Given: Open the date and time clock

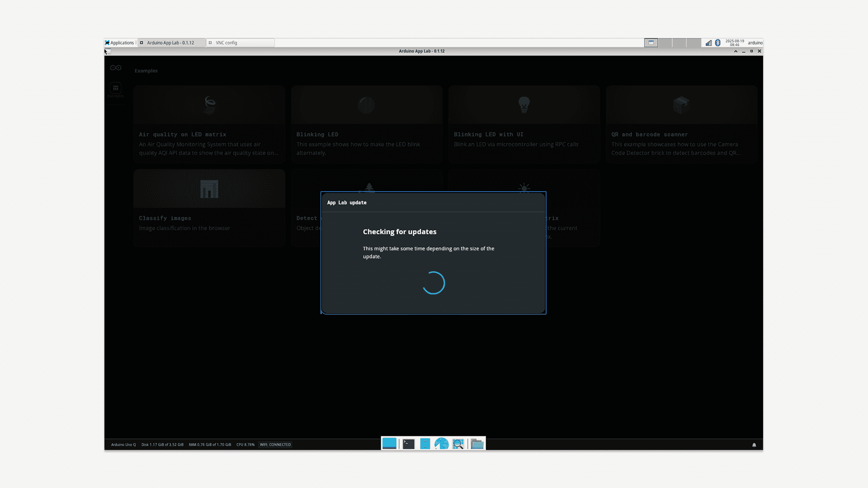Looking at the screenshot, I should 735,43.
